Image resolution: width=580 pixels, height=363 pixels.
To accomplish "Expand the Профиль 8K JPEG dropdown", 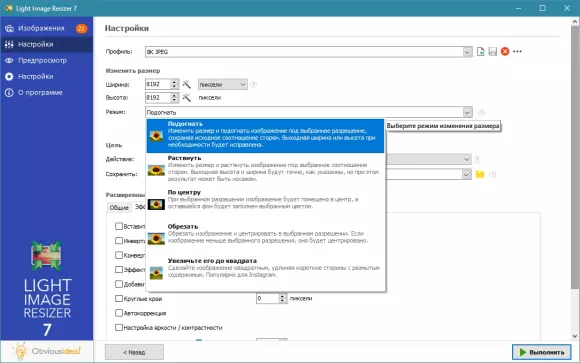I will tap(467, 52).
